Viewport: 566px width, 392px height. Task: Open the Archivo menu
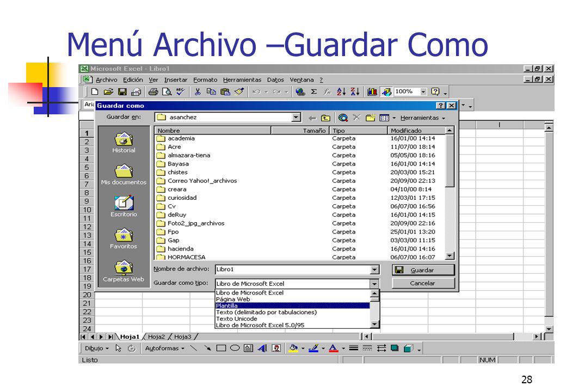(x=107, y=80)
